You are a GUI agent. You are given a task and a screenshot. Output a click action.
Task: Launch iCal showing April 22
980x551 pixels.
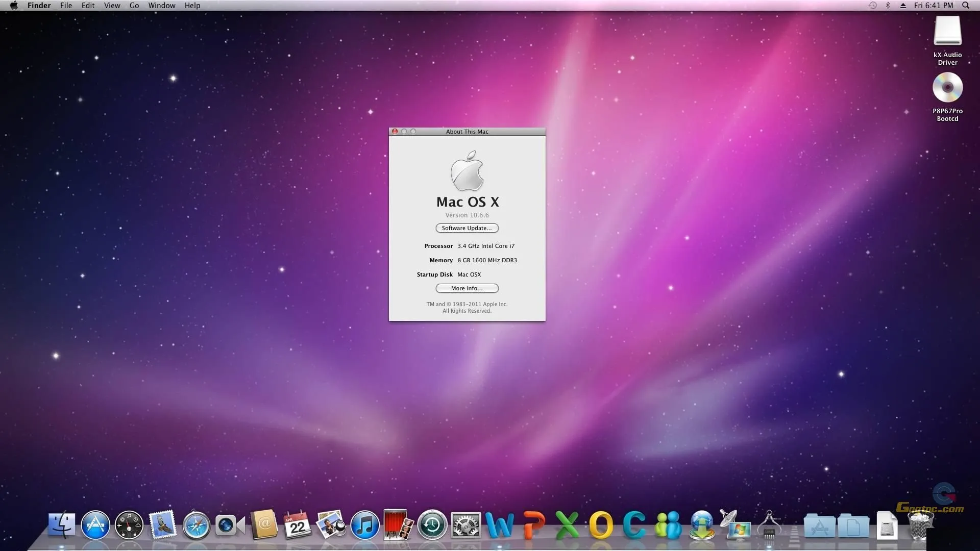(298, 524)
